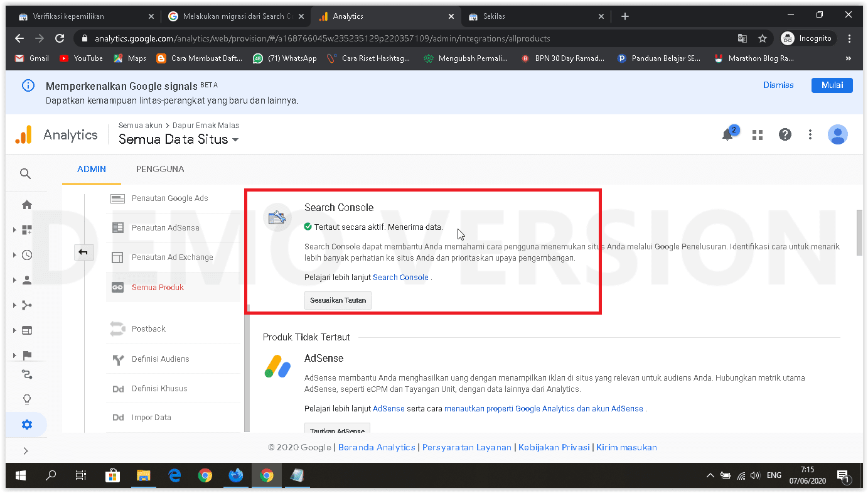Open Audience person icon in sidebar
The width and height of the screenshot is (868, 493).
click(27, 280)
